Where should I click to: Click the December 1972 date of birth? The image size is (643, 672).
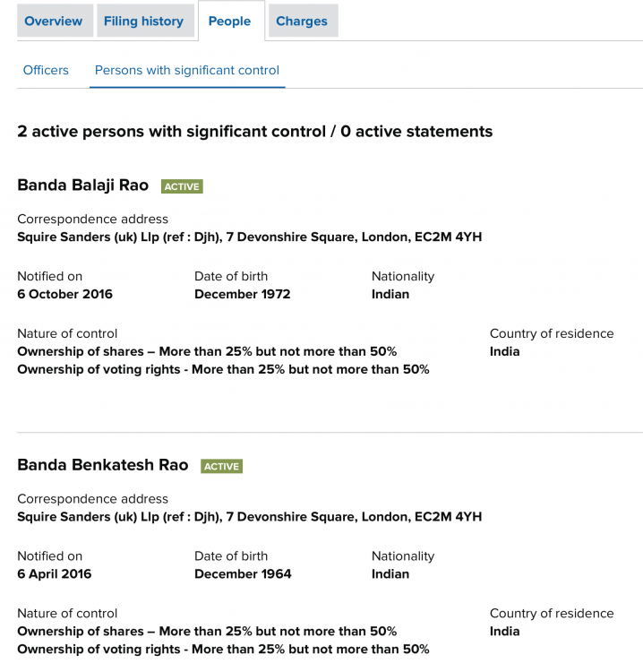click(242, 294)
